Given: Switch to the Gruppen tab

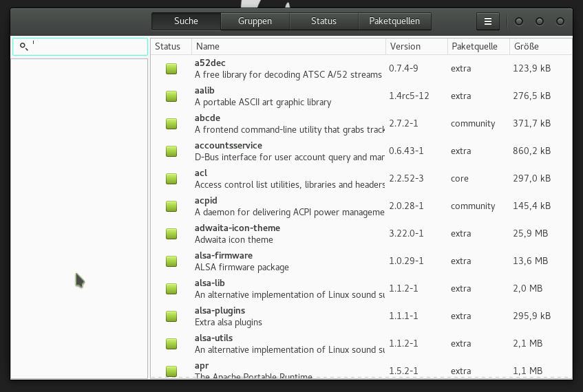Looking at the screenshot, I should coord(255,21).
